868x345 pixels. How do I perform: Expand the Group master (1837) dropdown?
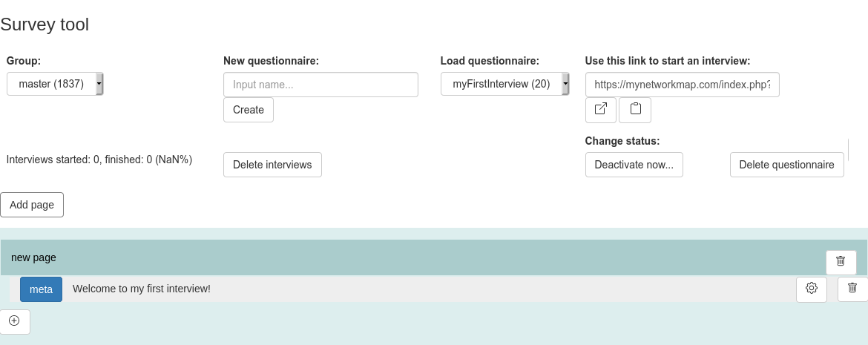pyautogui.click(x=55, y=84)
